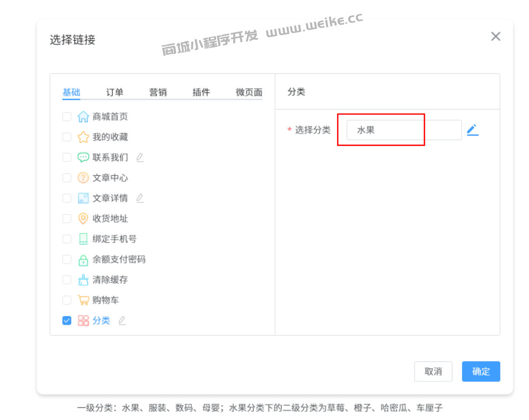Click the 文章详情 label text

click(110, 198)
